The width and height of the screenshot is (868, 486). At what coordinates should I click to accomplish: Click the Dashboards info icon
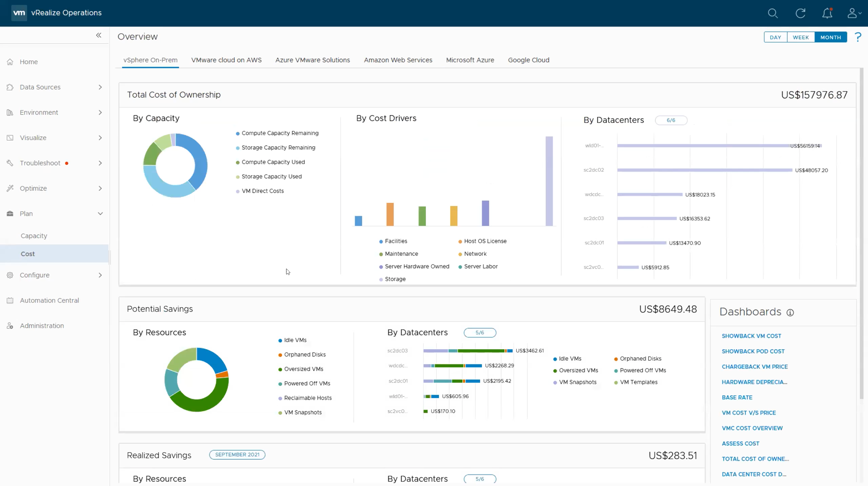[x=790, y=313]
